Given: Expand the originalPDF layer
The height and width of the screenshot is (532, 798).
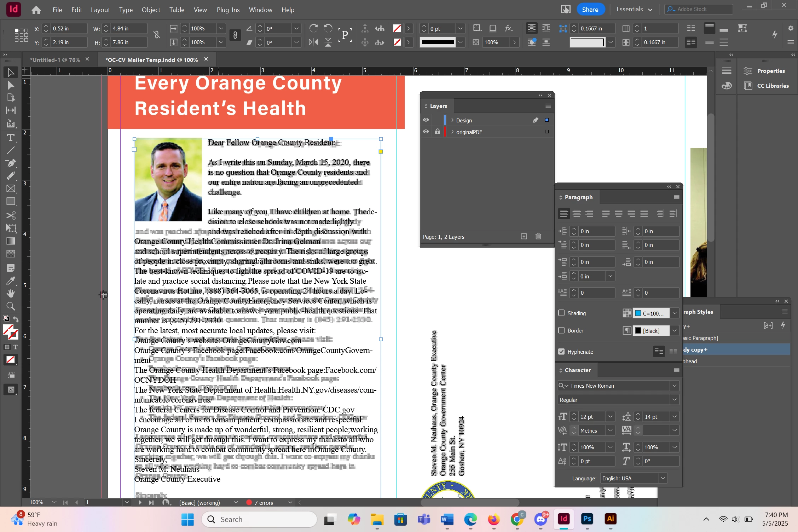Looking at the screenshot, I should coord(452,132).
